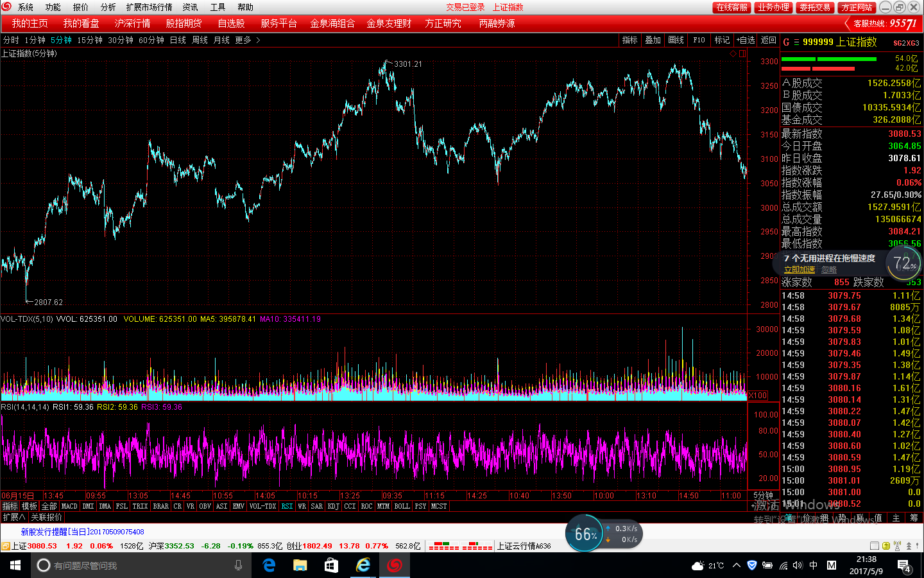Viewport: 924px width, 578px height.
Task: Open the 模板 template selector
Action: (x=30, y=507)
